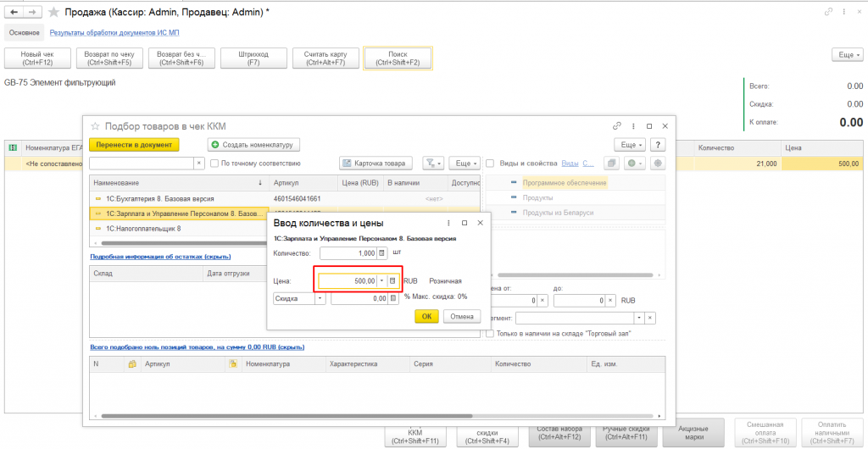Click 'Создать номенклатуру' button
This screenshot has width=868, height=449.
pyautogui.click(x=253, y=144)
